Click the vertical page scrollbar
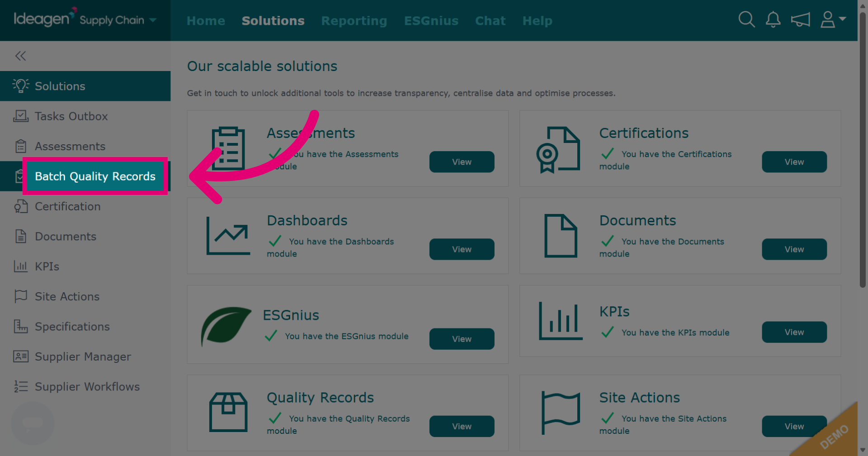This screenshot has height=456, width=868. click(x=863, y=149)
